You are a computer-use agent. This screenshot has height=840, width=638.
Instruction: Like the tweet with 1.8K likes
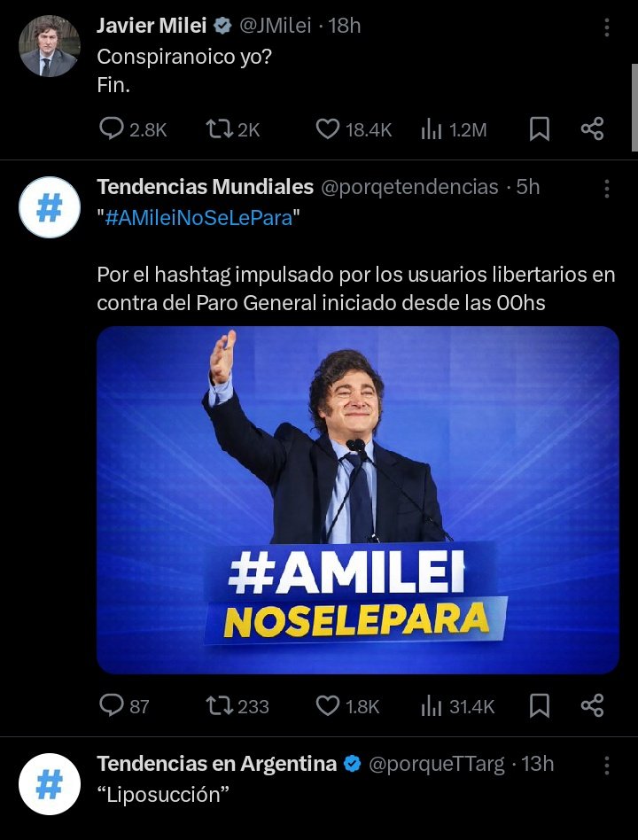(328, 705)
